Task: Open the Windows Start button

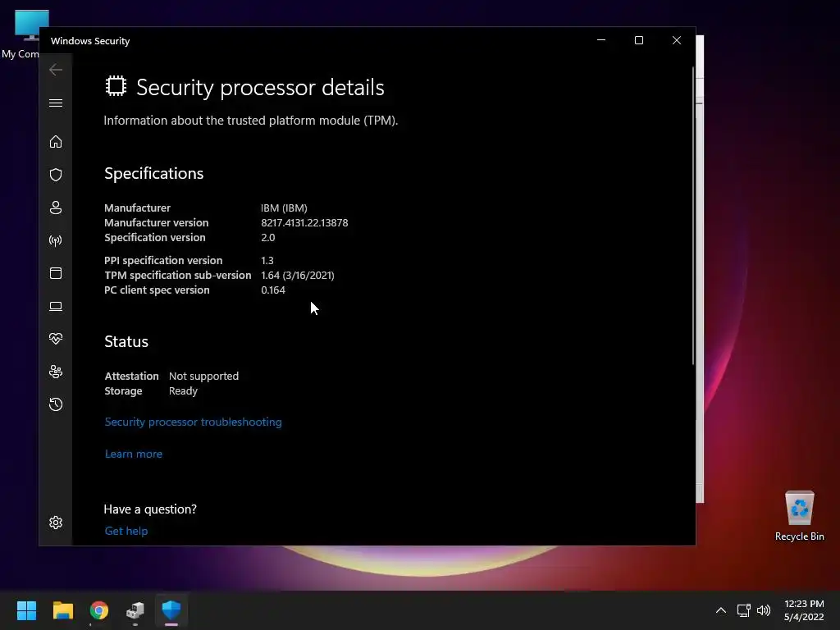Action: click(x=26, y=610)
